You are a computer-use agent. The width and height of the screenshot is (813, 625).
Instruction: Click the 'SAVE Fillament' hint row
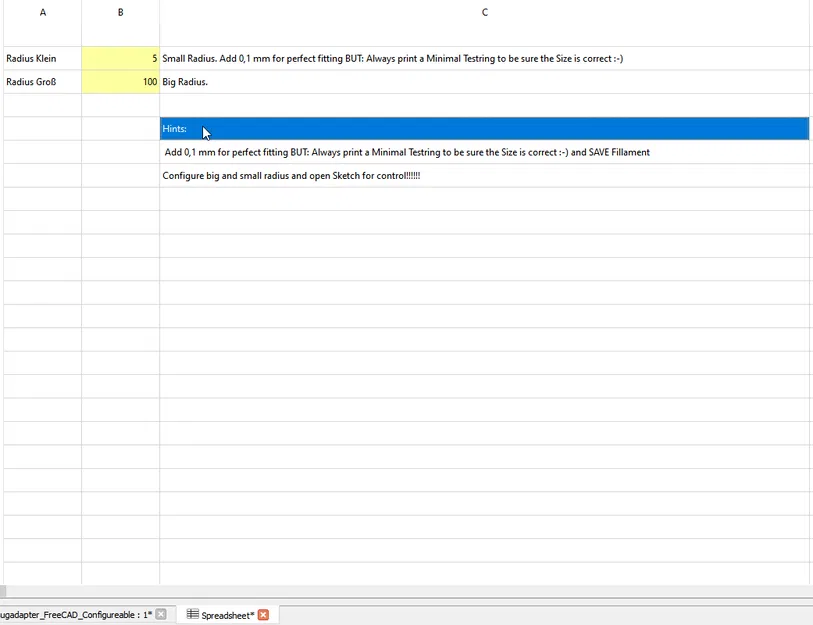click(x=484, y=152)
